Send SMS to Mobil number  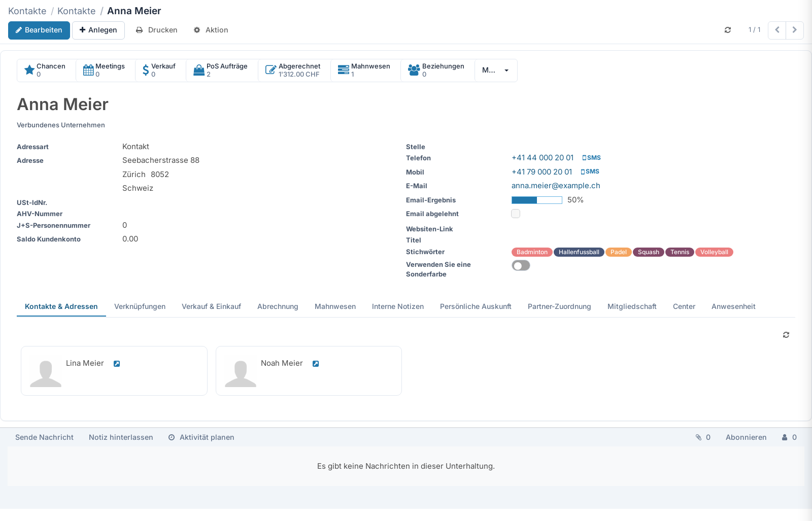[590, 171]
